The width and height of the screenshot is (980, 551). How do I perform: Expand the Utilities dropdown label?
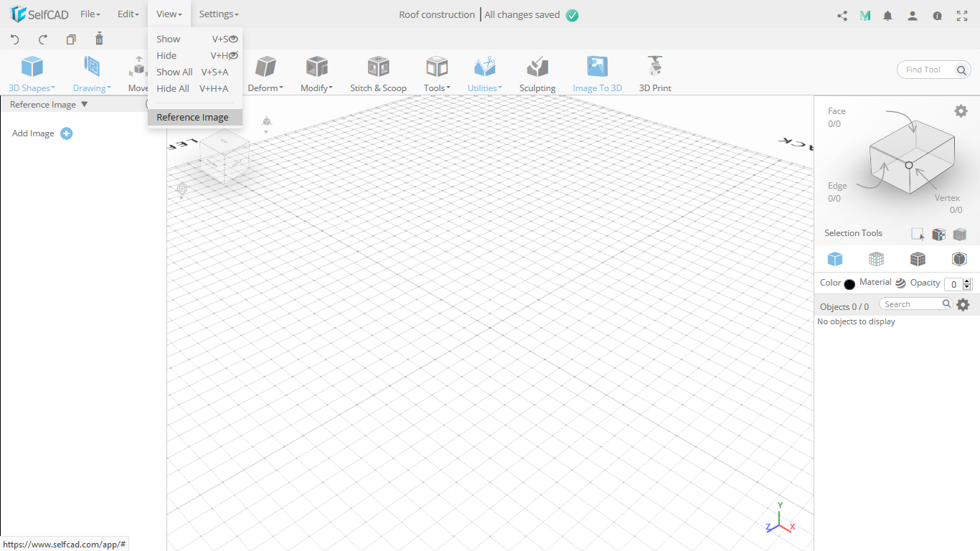(x=485, y=88)
